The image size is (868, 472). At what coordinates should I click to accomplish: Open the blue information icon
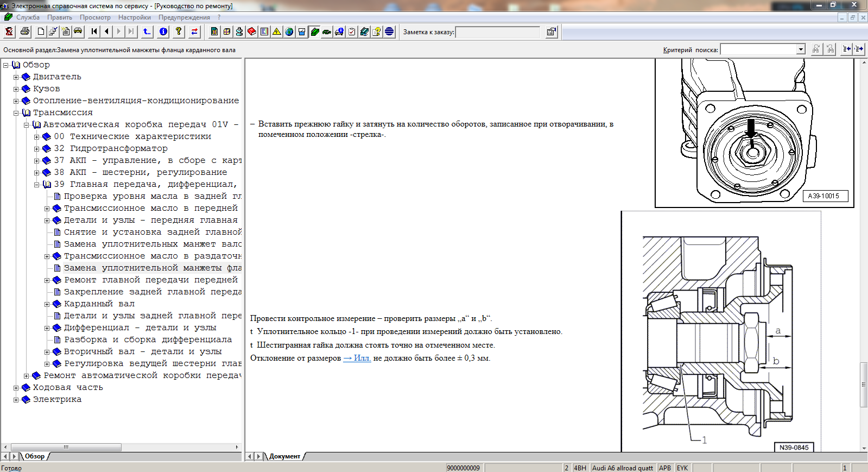tap(163, 32)
